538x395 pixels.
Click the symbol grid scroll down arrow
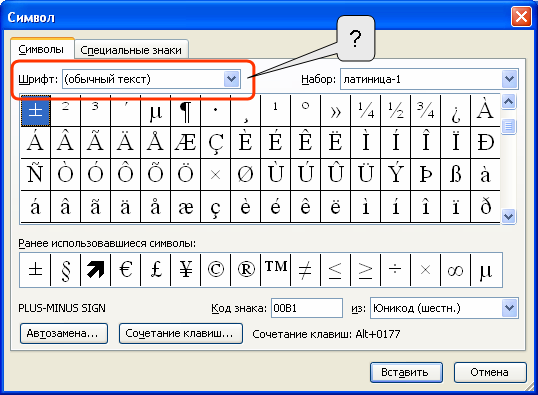pyautogui.click(x=508, y=217)
